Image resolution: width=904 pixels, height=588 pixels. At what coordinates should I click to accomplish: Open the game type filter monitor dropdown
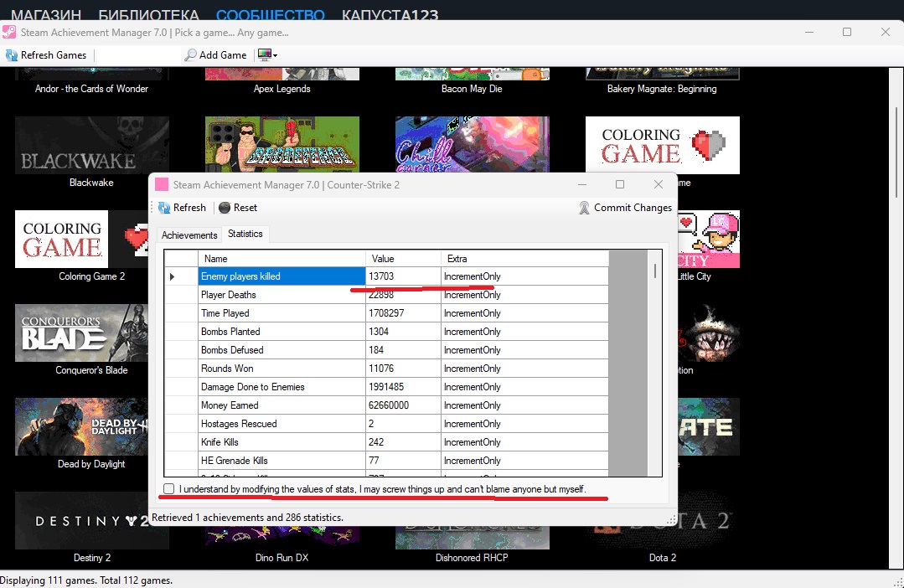[x=267, y=55]
